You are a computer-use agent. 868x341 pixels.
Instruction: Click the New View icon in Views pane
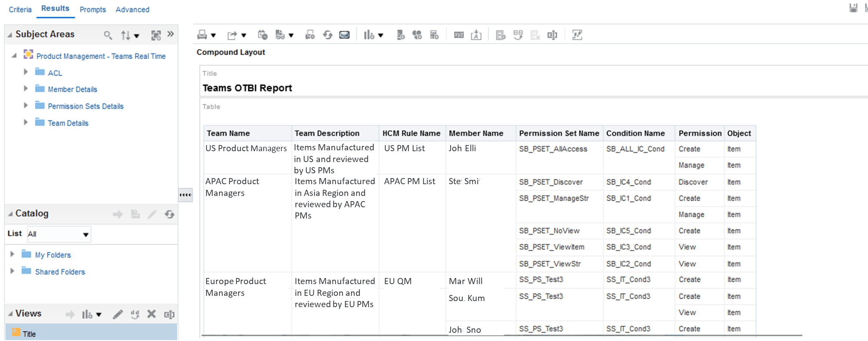(87, 314)
